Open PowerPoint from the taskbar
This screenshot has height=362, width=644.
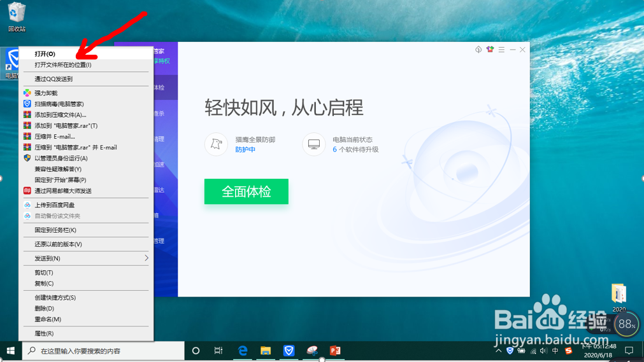click(335, 351)
